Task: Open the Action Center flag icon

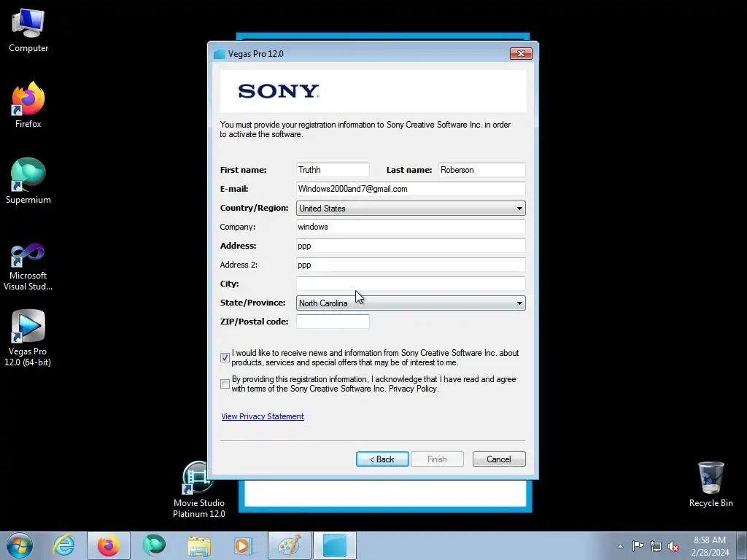Action: pos(638,546)
